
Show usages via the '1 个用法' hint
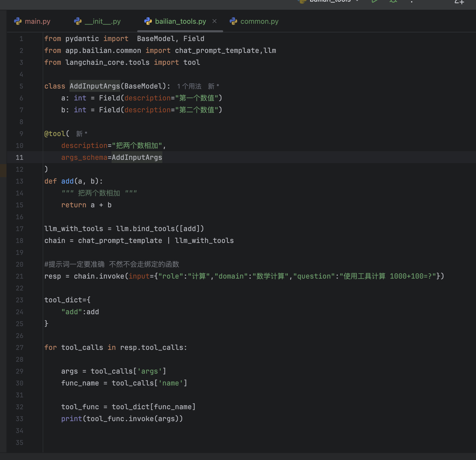click(x=189, y=86)
